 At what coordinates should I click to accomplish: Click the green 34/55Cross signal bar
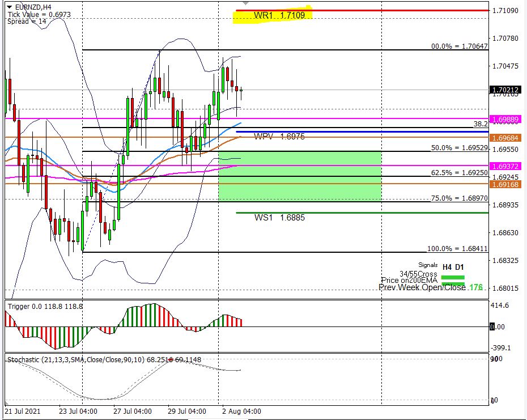452,277
